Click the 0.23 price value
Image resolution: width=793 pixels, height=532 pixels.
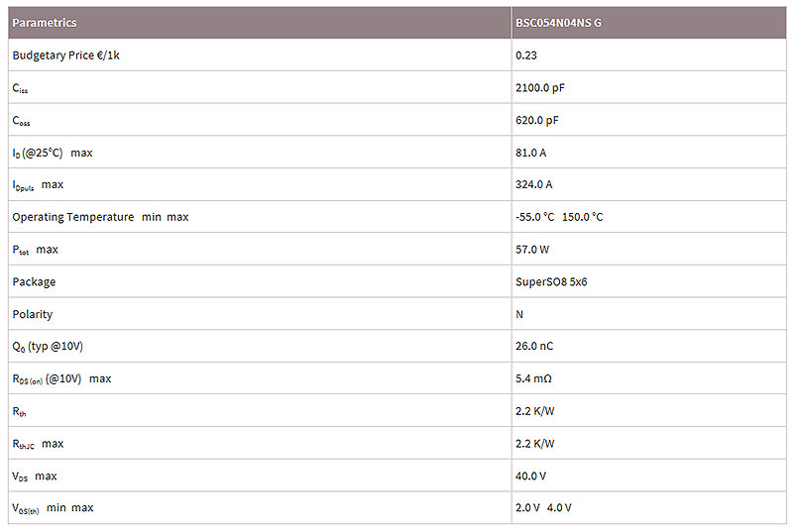[x=526, y=55]
